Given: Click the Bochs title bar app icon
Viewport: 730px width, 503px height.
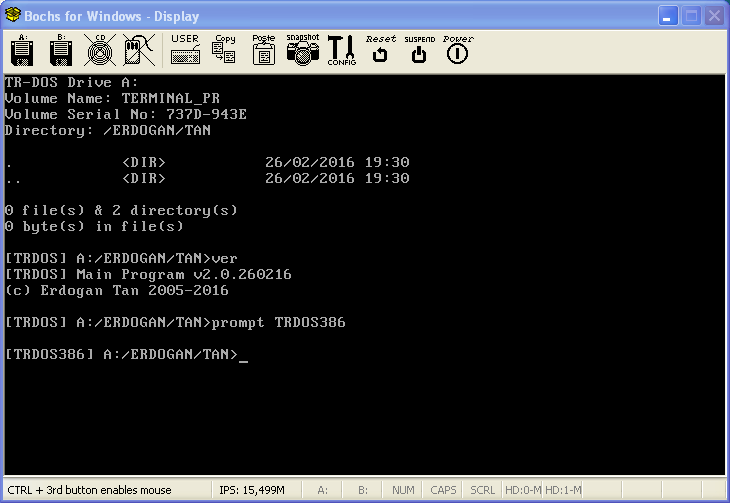Looking at the screenshot, I should pyautogui.click(x=13, y=15).
